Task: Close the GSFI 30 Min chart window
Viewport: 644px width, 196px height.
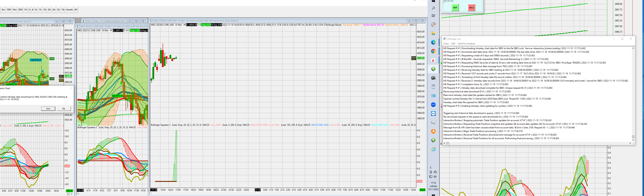Action: [143, 21]
